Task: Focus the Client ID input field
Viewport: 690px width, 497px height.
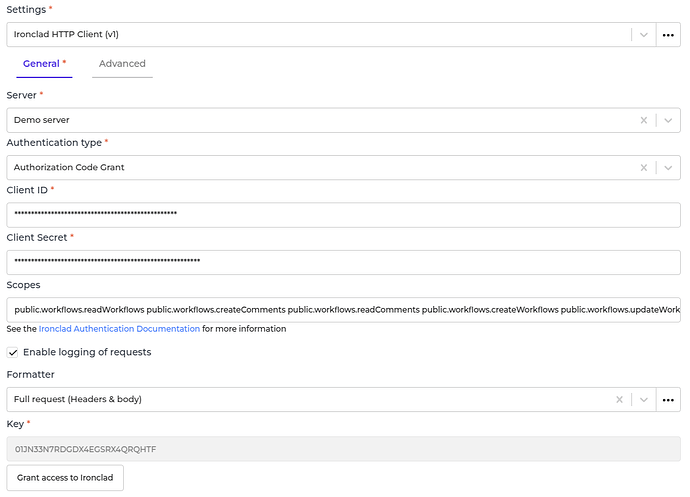Action: (343, 215)
